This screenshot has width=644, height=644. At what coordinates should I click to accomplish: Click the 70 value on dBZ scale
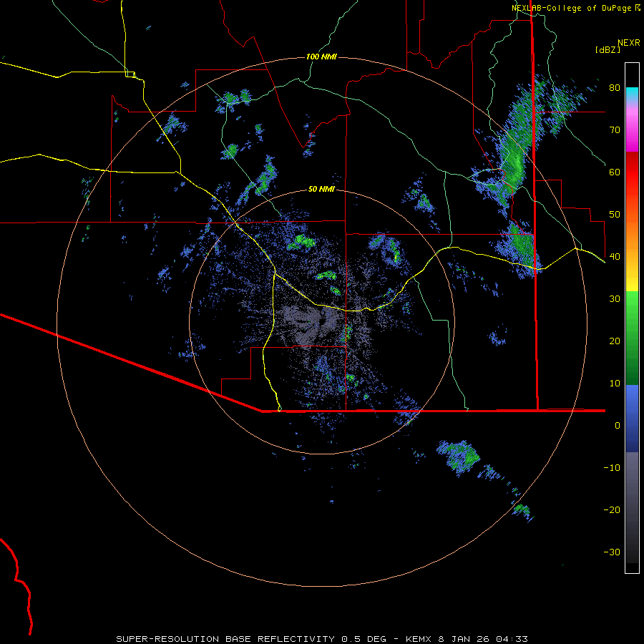[615, 130]
